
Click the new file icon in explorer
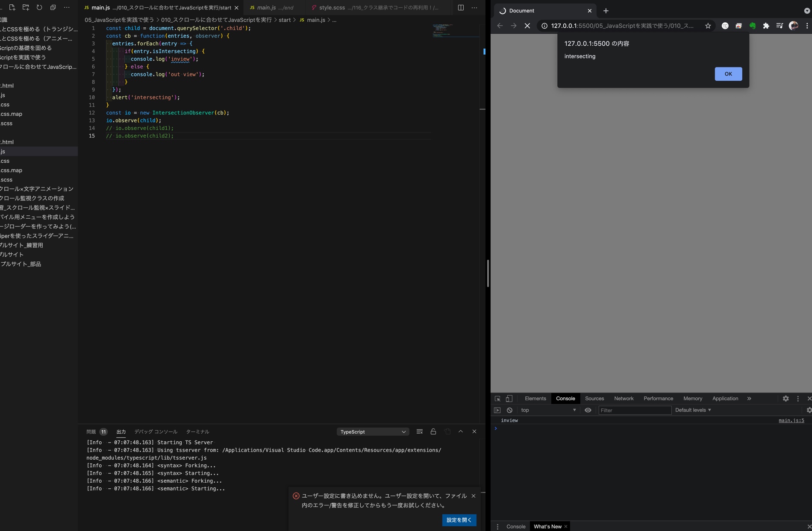(12, 7)
